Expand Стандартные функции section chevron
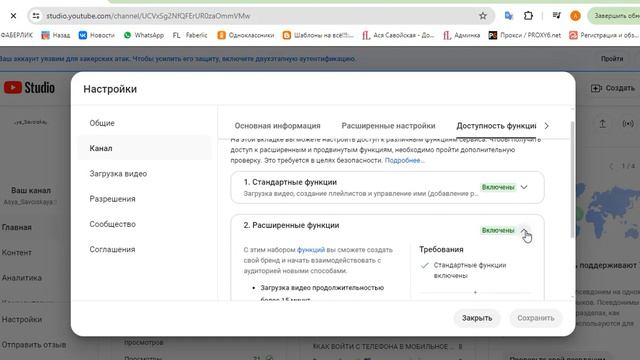The image size is (640, 360). click(x=524, y=187)
